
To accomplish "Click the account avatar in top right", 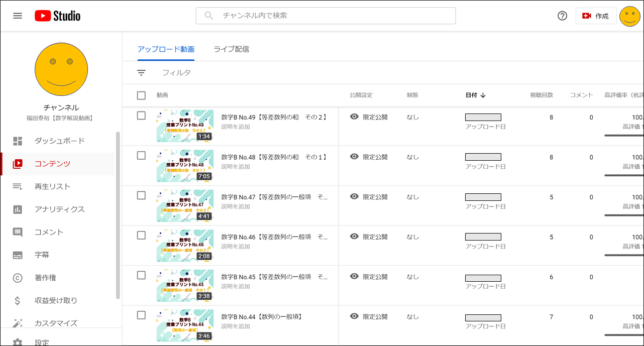I will 629,16.
